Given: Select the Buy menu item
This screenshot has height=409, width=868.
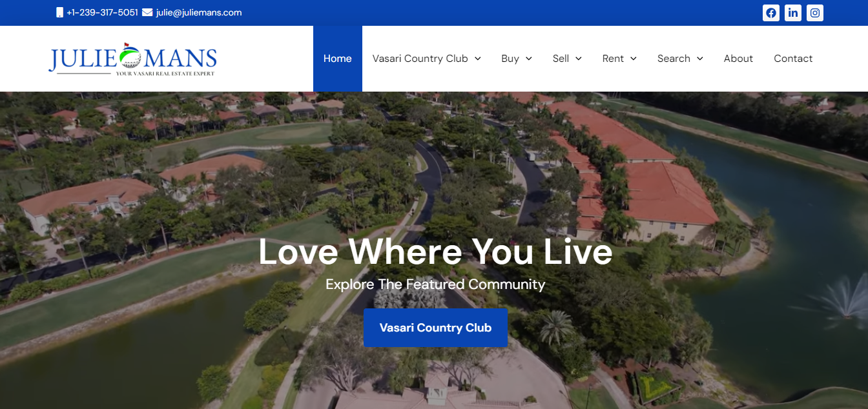Looking at the screenshot, I should (x=510, y=59).
